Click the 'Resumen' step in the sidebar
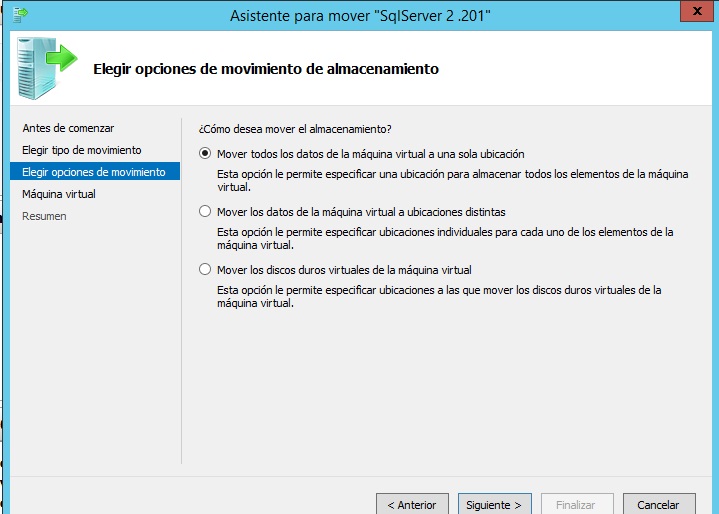The width and height of the screenshot is (719, 514). tap(45, 216)
